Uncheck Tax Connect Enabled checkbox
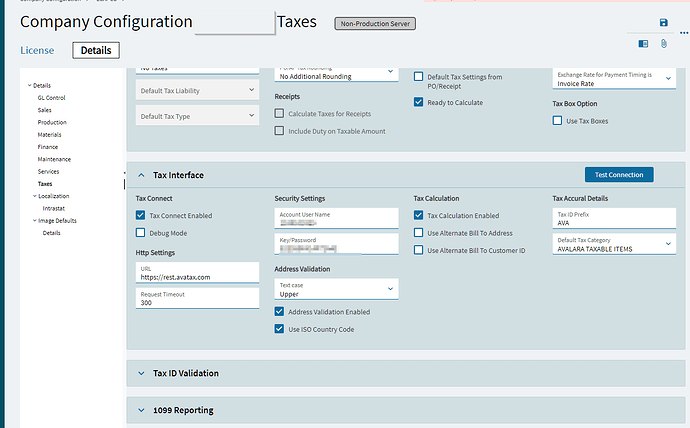This screenshot has width=690, height=428. pos(140,215)
